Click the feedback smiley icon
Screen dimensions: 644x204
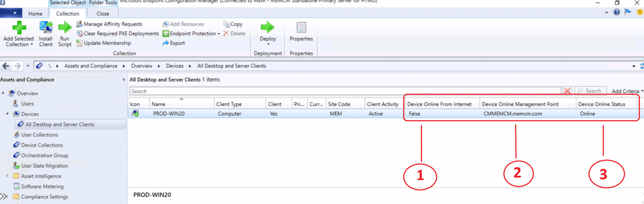click(640, 12)
